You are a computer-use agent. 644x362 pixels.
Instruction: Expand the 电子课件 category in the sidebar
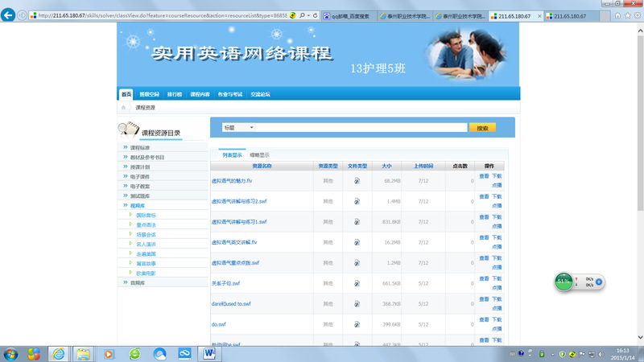[140, 176]
